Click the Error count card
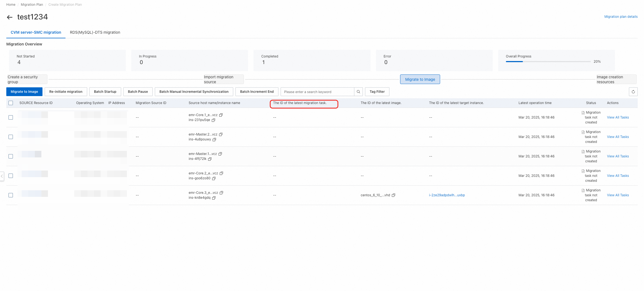The image size is (644, 291). (x=434, y=60)
